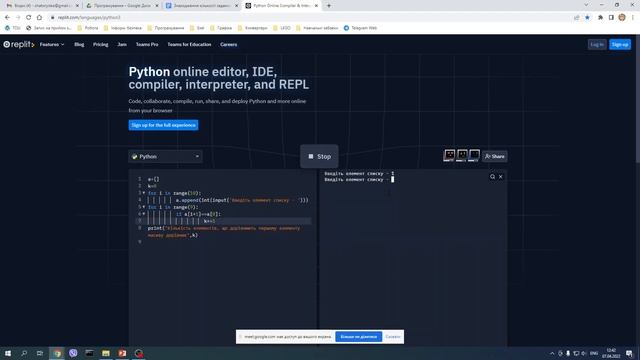
Task: Switch to the Google Docs tab
Action: point(122,6)
